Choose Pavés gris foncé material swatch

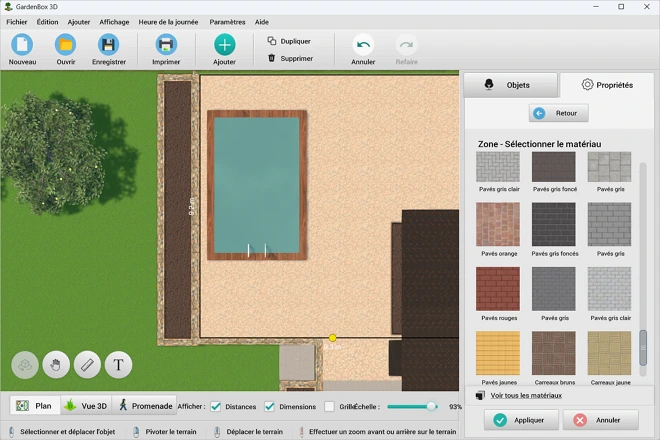pos(554,167)
